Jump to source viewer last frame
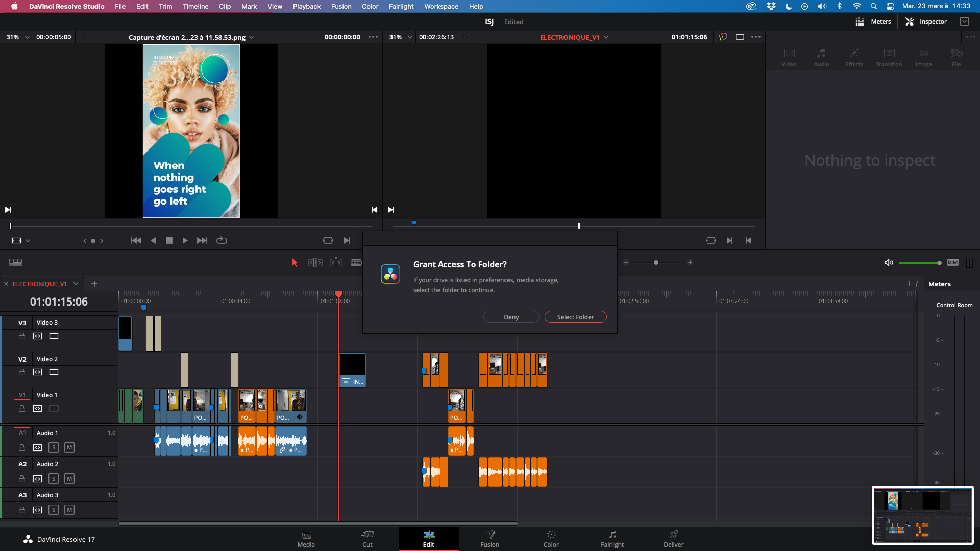 (x=202, y=240)
